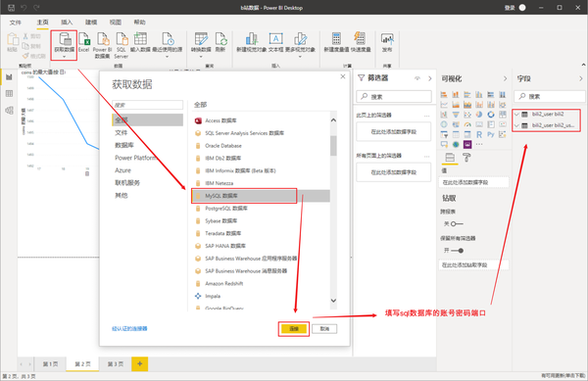Click the 字段 pane search box

tap(550, 97)
